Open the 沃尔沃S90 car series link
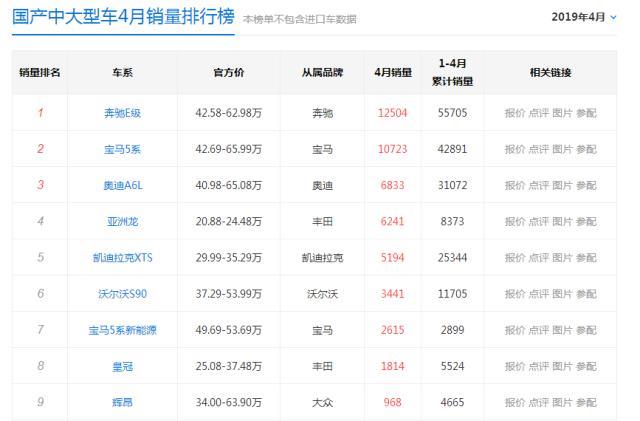 (x=122, y=294)
